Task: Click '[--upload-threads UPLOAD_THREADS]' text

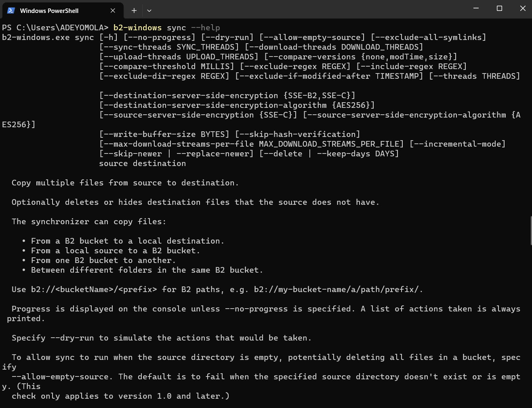Action: 179,57
